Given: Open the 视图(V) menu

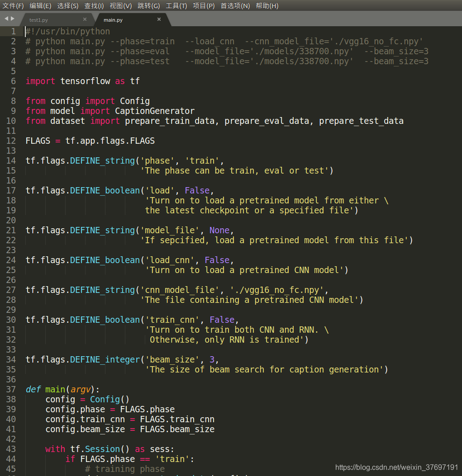Looking at the screenshot, I should pos(121,6).
